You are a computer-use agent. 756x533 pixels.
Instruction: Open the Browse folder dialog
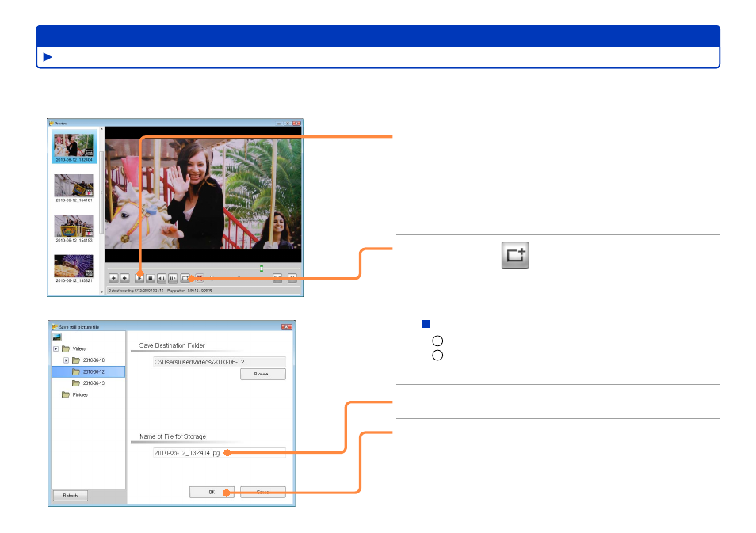tap(263, 374)
